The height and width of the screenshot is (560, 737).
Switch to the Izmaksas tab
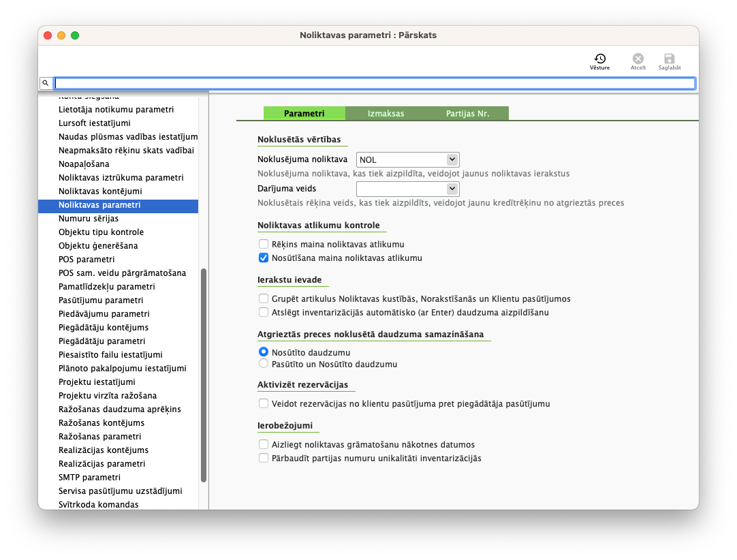coord(386,113)
